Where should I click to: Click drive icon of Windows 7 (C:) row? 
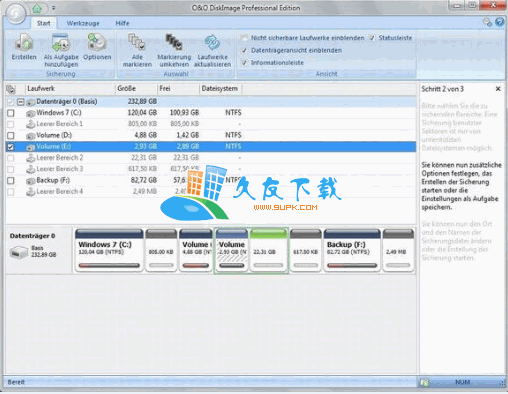coord(31,113)
